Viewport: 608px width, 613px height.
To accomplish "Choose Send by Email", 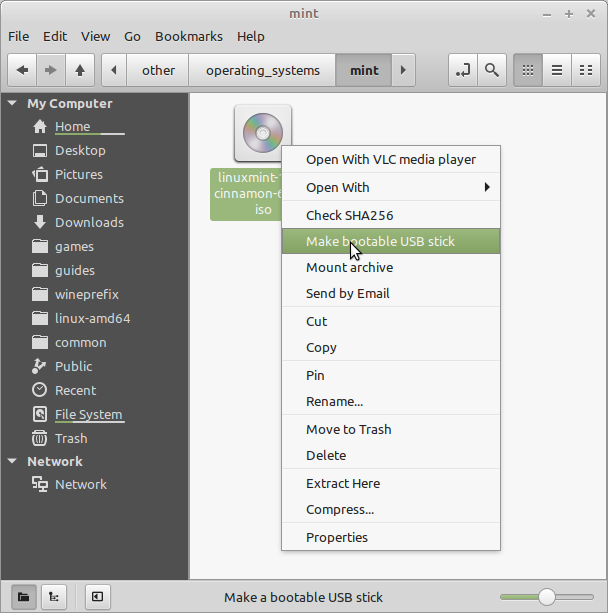I will (x=391, y=294).
